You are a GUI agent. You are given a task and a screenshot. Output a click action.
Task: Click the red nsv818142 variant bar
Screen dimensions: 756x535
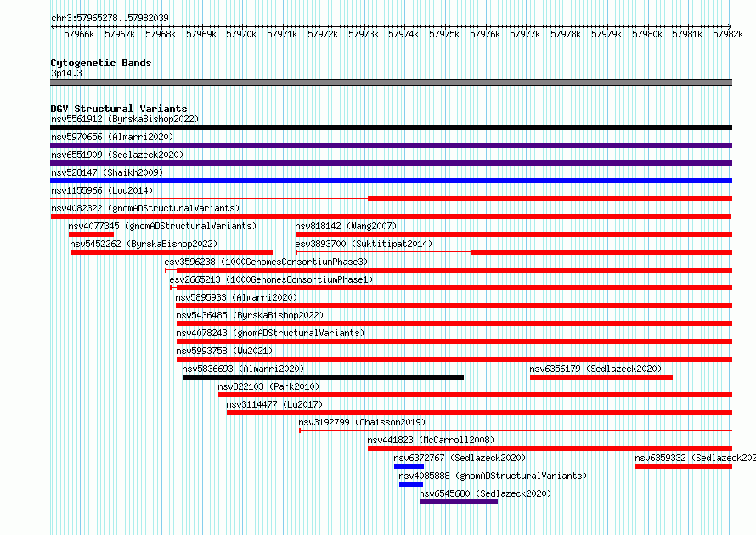coord(514,234)
